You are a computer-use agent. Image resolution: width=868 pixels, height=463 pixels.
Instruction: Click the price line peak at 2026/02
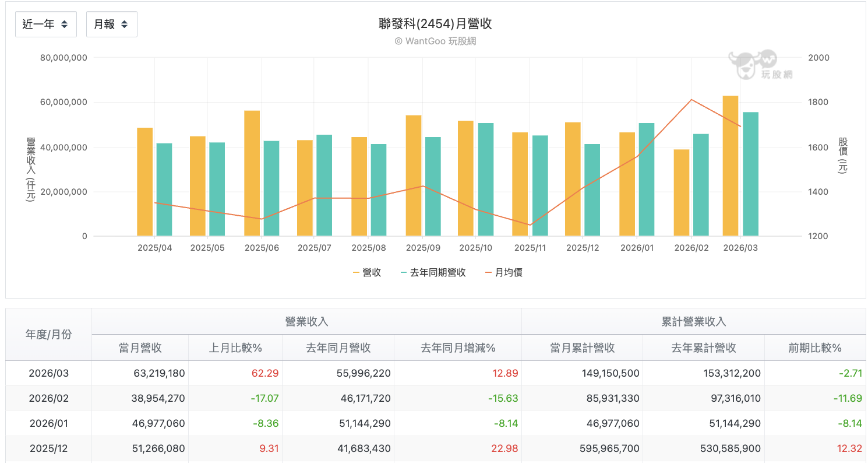click(x=691, y=100)
